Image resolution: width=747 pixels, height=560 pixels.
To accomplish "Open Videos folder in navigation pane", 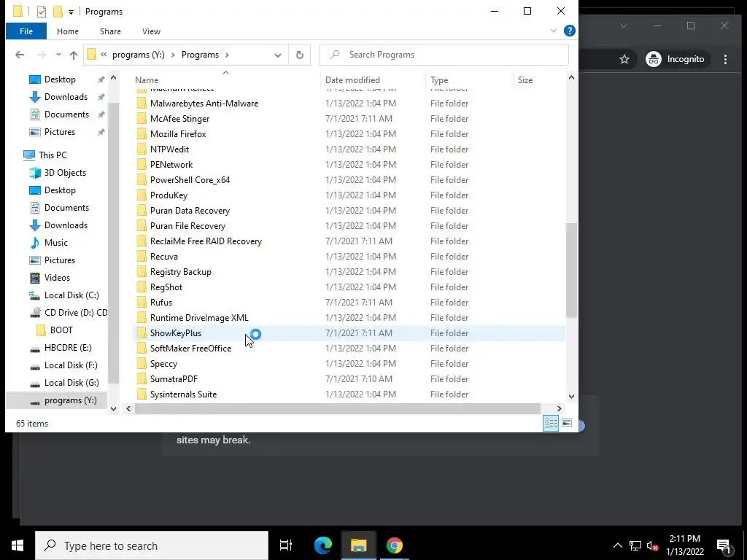I will tap(57, 278).
